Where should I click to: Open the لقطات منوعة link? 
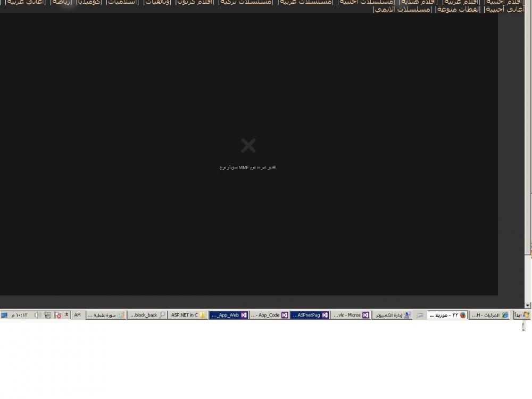(x=459, y=9)
